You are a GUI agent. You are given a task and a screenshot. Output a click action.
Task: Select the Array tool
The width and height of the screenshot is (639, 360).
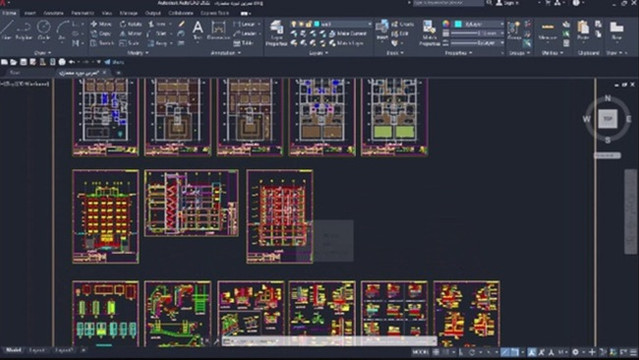pos(158,43)
